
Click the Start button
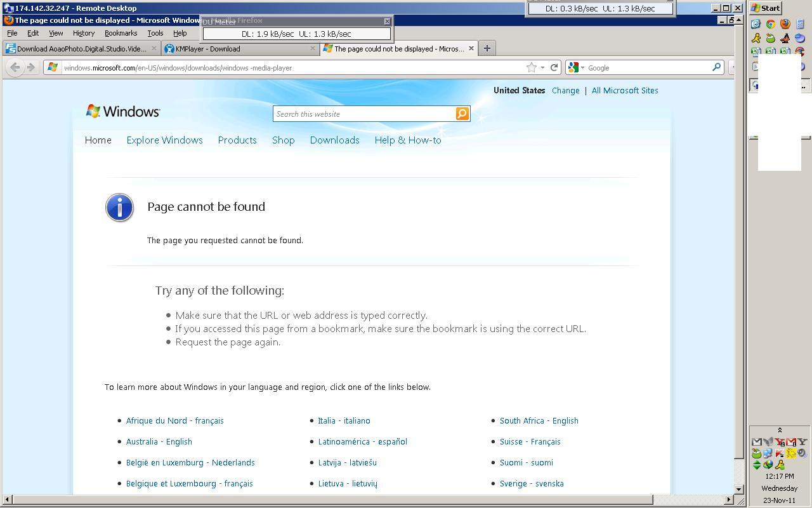click(766, 8)
